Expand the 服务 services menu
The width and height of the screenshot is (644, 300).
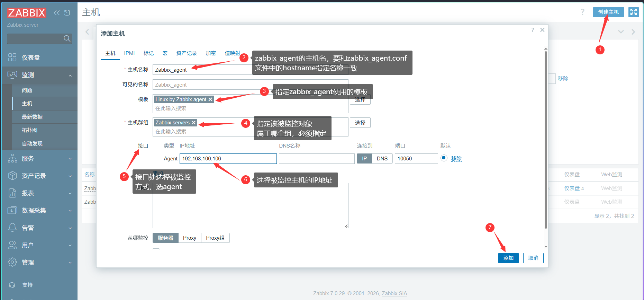point(39,159)
